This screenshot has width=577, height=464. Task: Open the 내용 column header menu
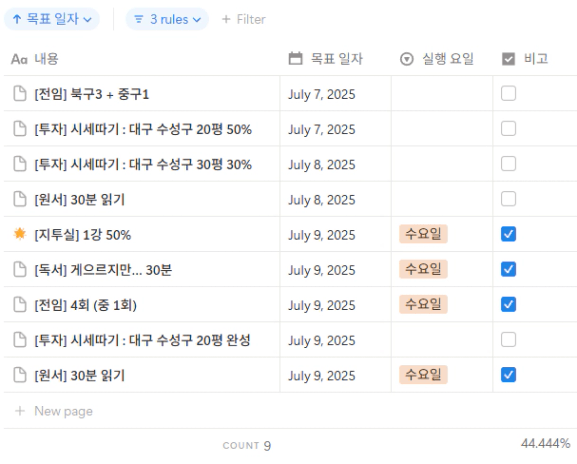[142, 59]
